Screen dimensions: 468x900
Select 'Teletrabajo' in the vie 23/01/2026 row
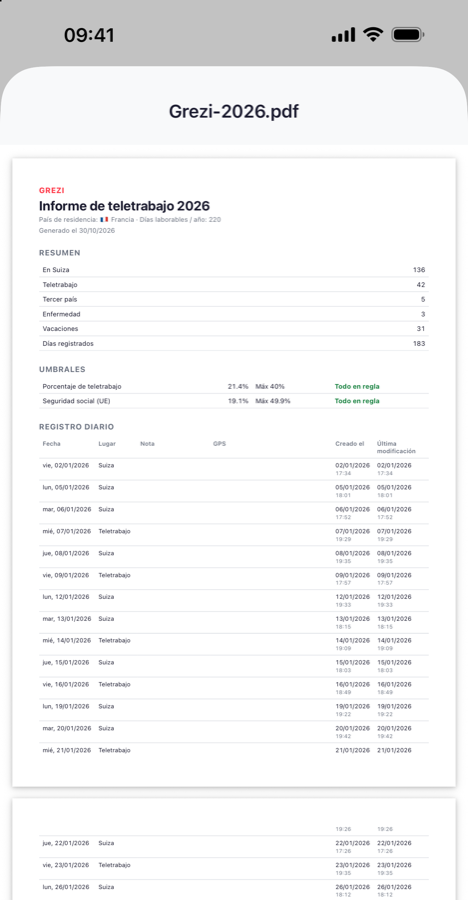click(x=114, y=865)
